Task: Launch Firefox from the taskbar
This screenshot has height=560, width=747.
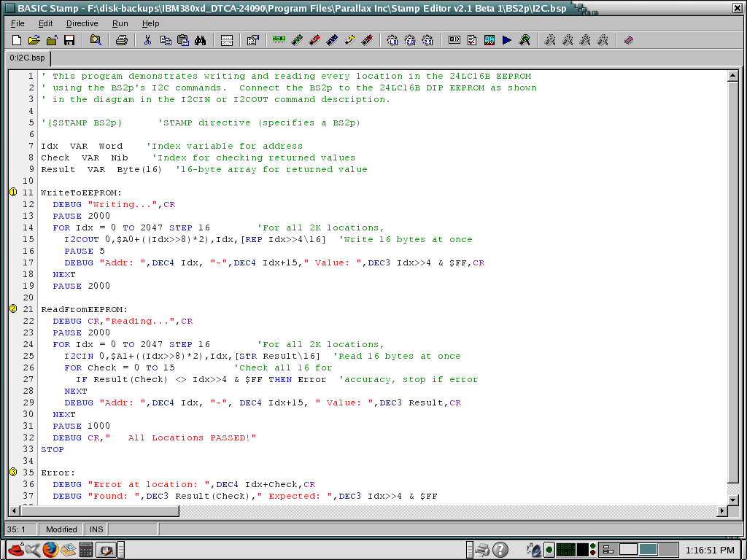Action: (50, 549)
